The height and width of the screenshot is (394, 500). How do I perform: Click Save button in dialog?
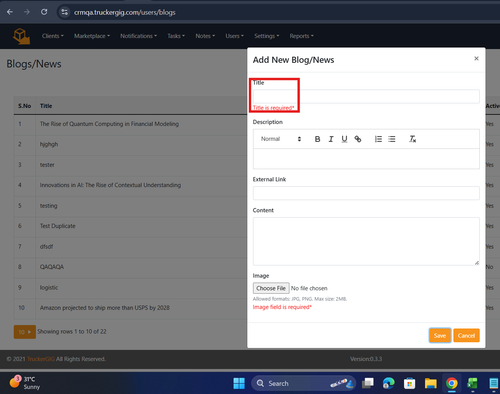tap(440, 336)
